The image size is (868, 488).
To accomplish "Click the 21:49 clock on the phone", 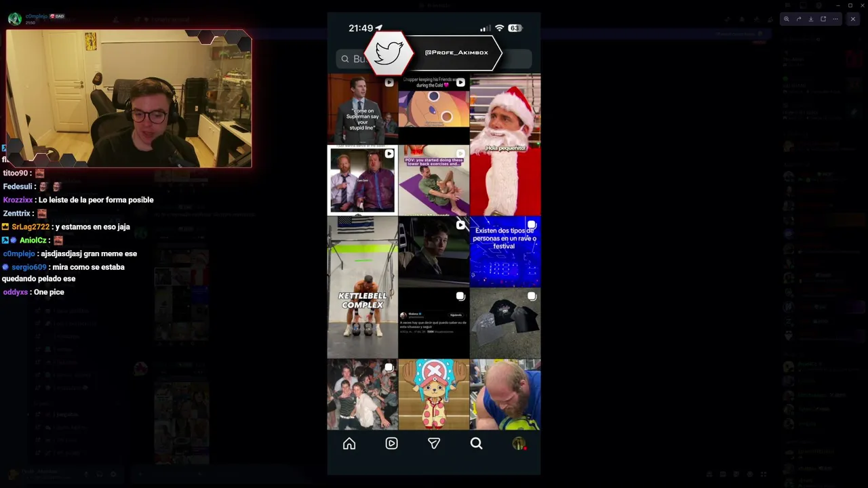I will 361,28.
